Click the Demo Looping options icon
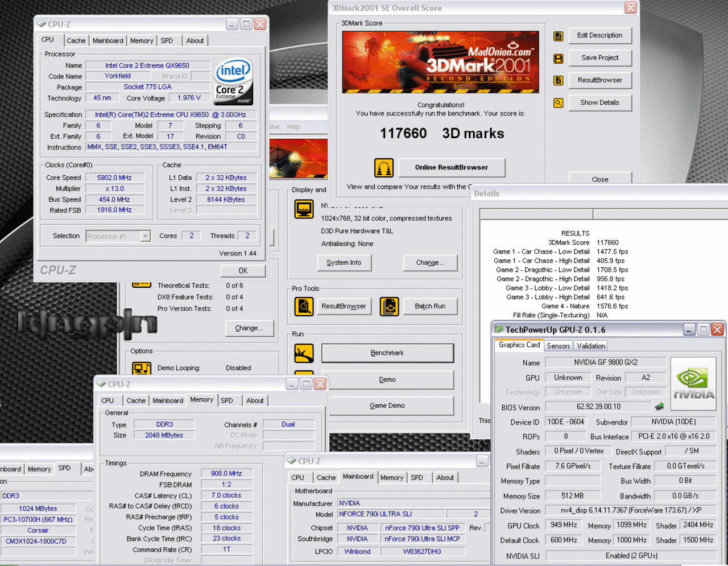 (142, 368)
